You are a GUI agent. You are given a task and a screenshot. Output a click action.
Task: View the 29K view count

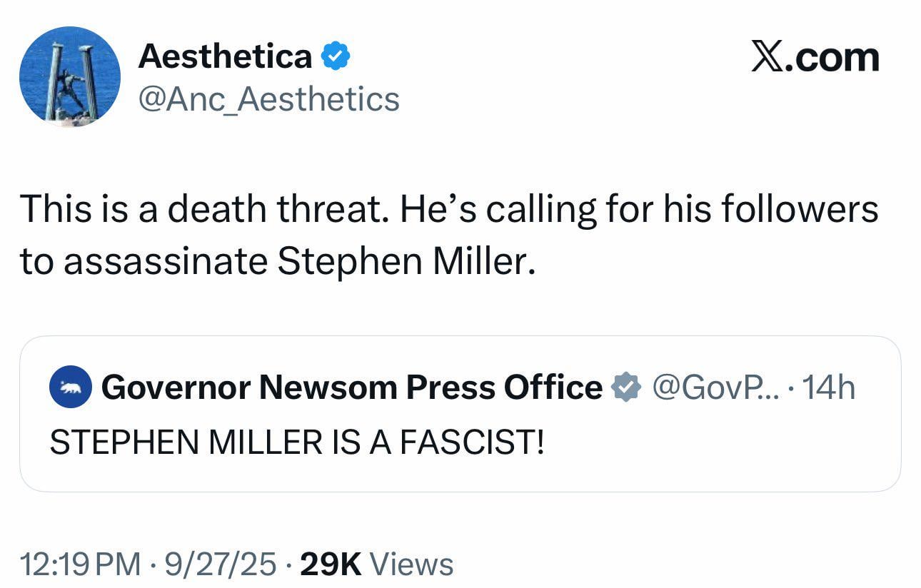[x=331, y=564]
